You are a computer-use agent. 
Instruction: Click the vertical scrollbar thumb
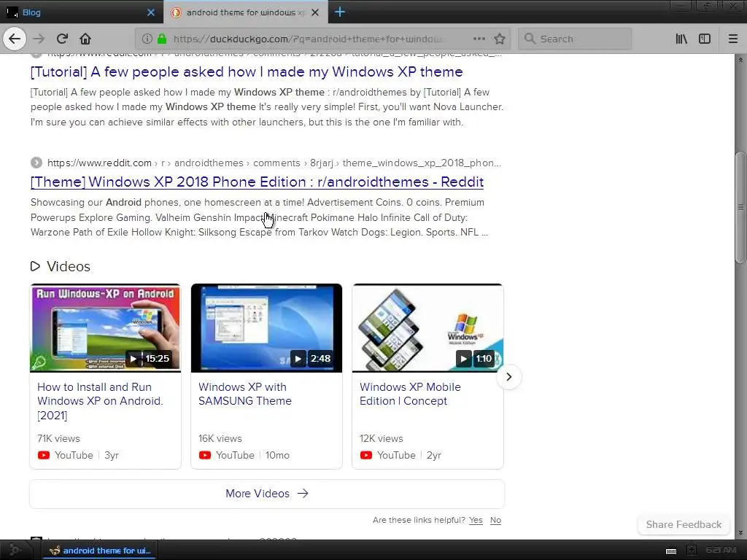(740, 207)
